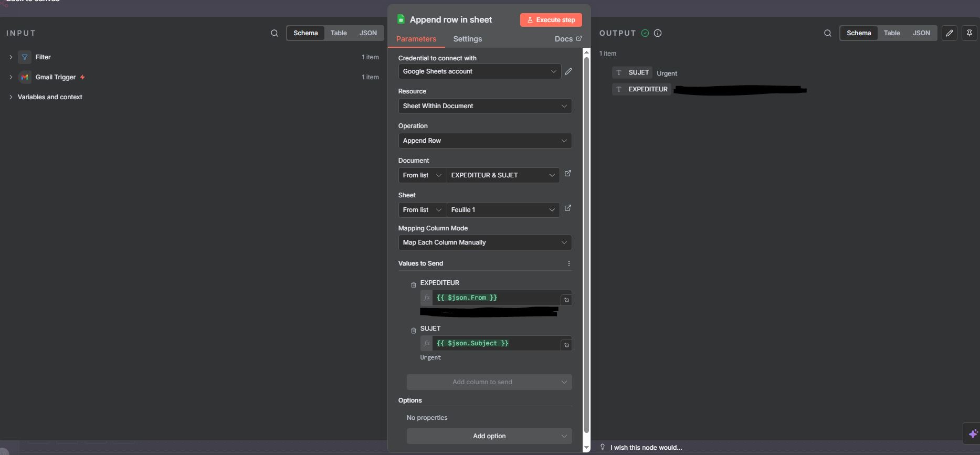This screenshot has height=455, width=980.
Task: Delete the EXPEDITEUR column with the trash icon
Action: tap(414, 285)
